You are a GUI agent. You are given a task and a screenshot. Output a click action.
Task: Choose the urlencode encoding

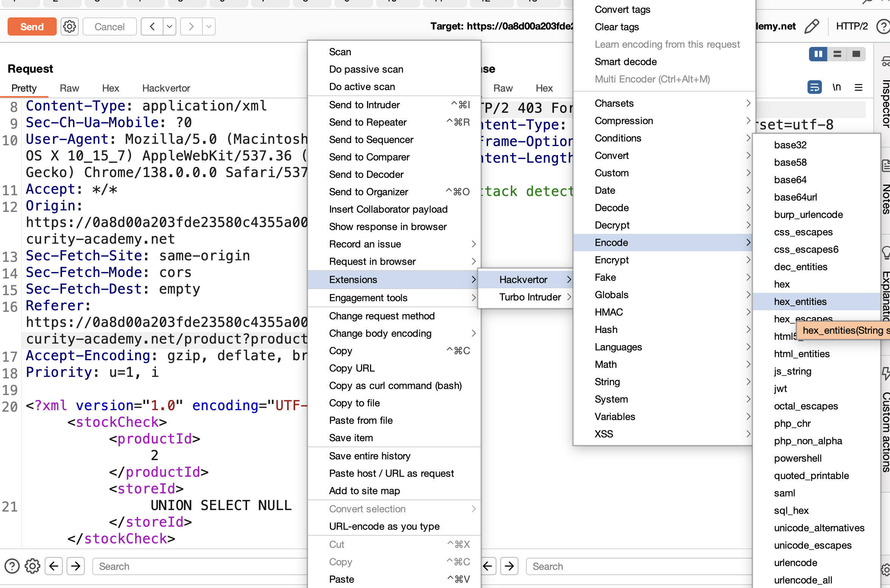click(x=817, y=563)
